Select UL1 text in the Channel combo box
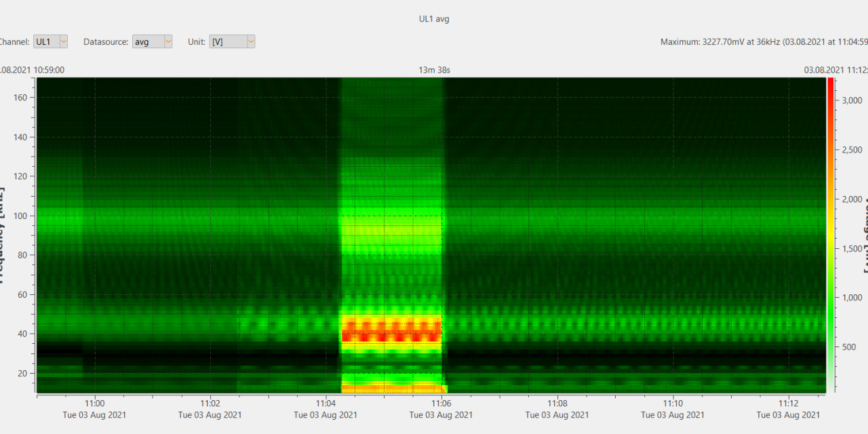The width and height of the screenshot is (868, 434). (45, 41)
